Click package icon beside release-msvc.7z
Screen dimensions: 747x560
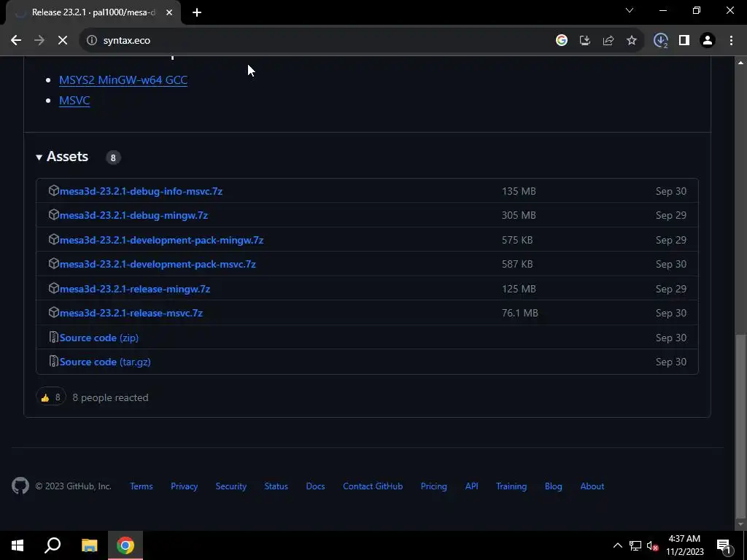pyautogui.click(x=54, y=313)
